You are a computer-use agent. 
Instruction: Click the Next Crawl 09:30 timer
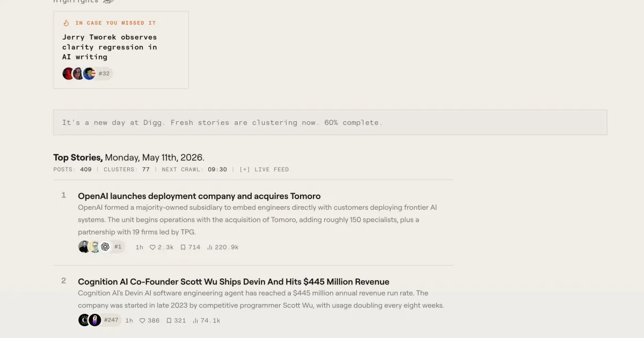point(194,170)
